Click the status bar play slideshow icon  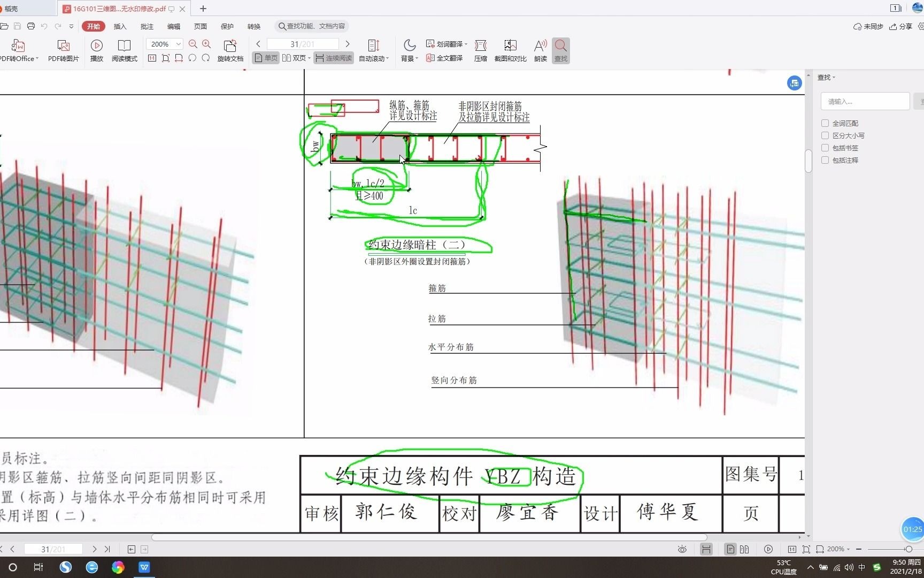coord(768,549)
